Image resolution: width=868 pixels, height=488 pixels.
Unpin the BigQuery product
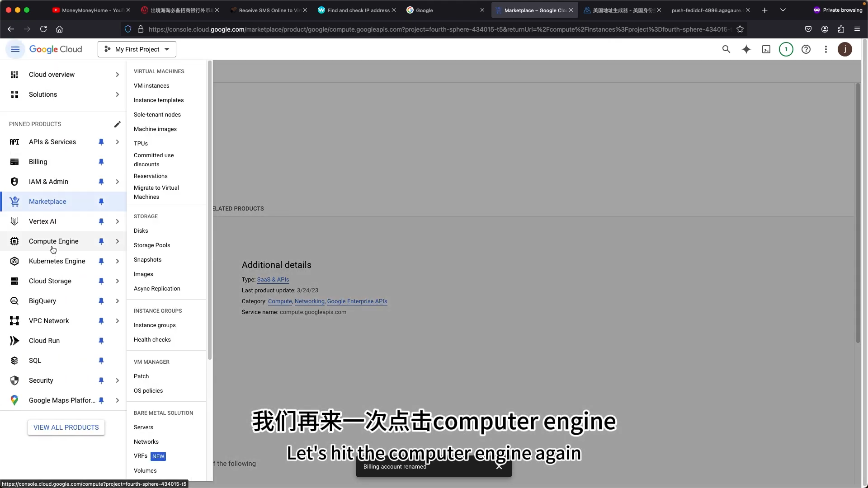(x=101, y=301)
